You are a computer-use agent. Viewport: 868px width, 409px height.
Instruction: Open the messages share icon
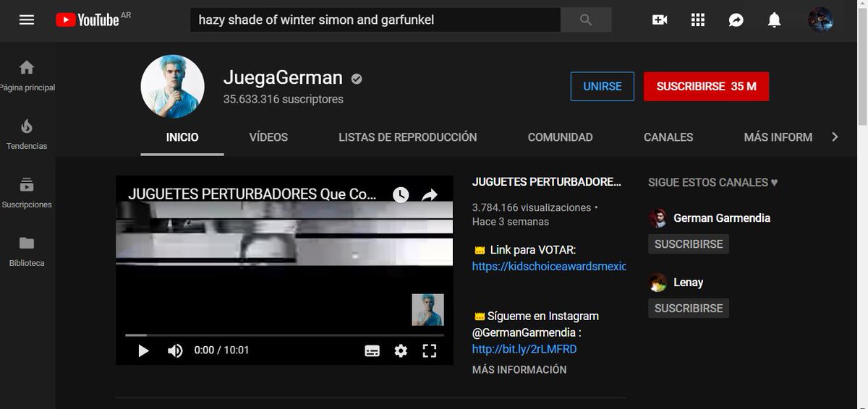(736, 20)
